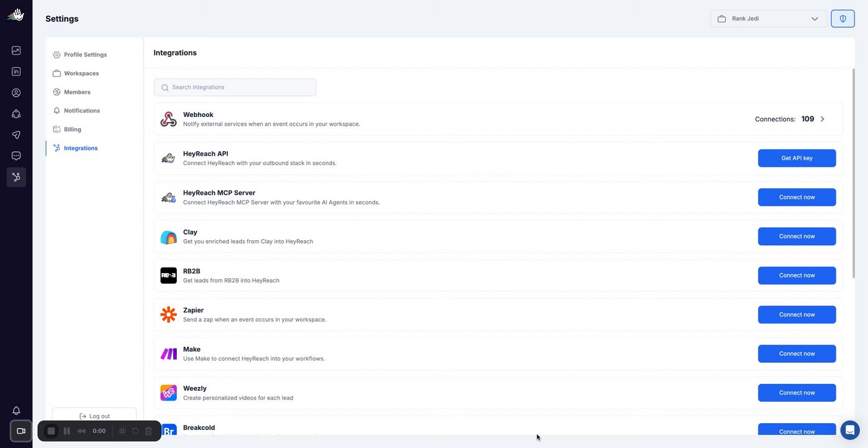Click the Zapier integration title
Image resolution: width=868 pixels, height=448 pixels.
(193, 310)
